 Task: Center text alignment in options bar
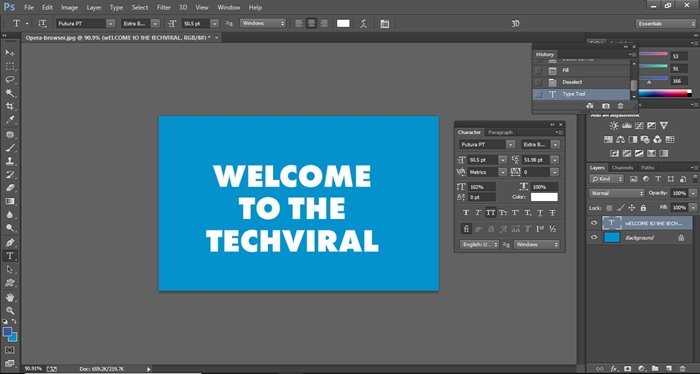point(312,24)
